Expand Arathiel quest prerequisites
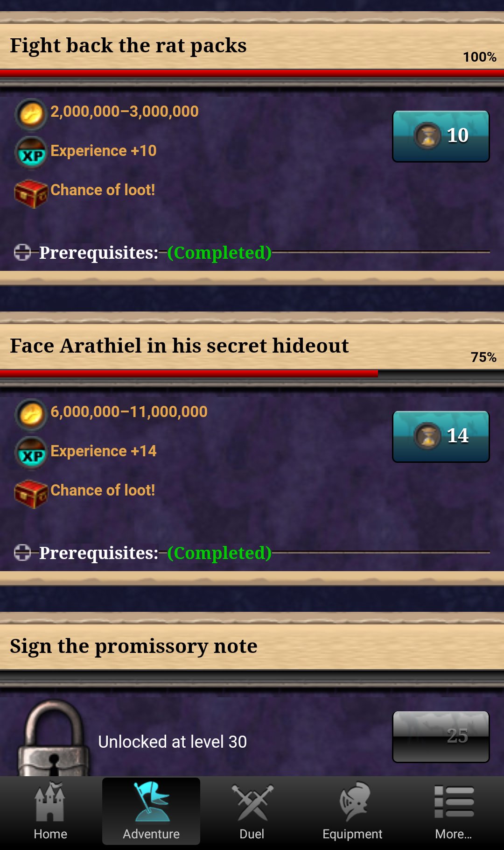 click(x=22, y=552)
